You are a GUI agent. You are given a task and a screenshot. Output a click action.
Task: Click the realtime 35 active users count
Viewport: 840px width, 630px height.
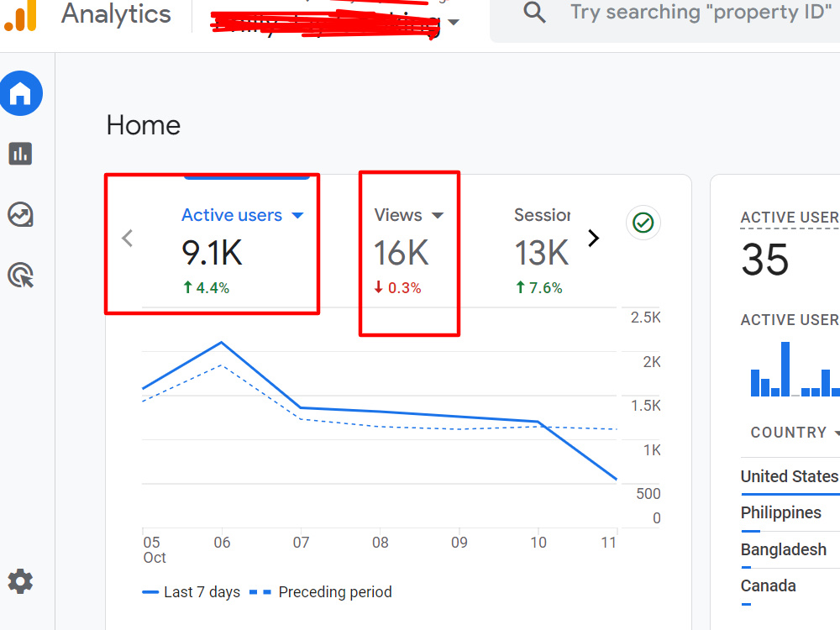click(765, 260)
